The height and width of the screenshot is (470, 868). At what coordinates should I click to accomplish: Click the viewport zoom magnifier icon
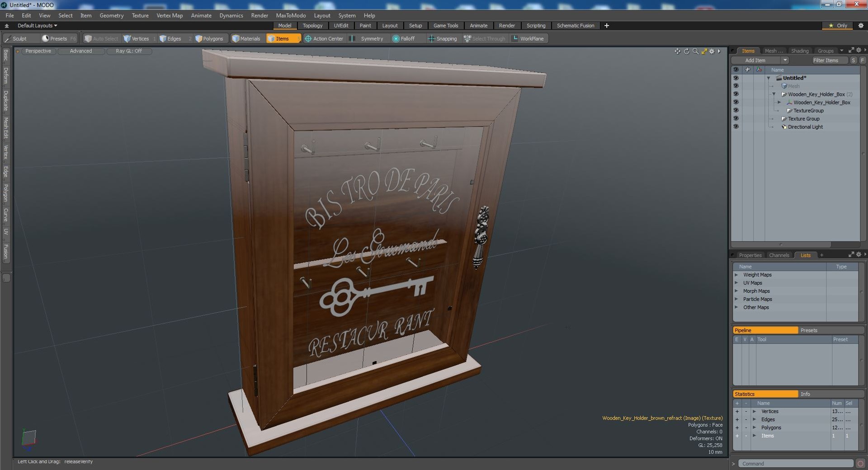coord(695,52)
